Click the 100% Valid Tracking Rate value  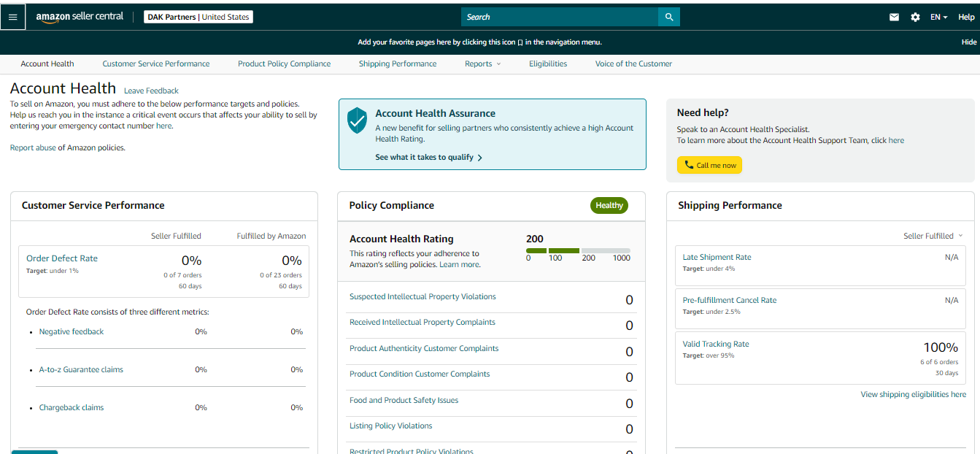coord(941,347)
